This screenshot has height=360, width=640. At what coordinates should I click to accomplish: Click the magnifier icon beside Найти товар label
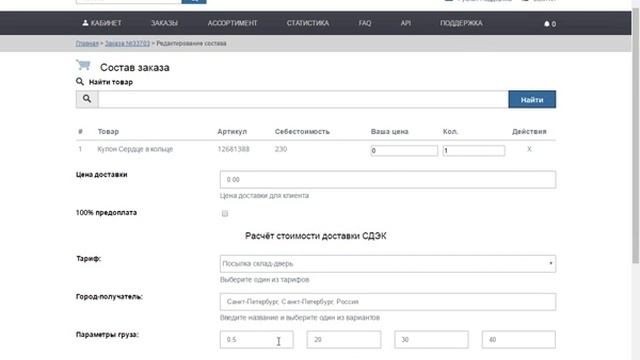[x=80, y=82]
